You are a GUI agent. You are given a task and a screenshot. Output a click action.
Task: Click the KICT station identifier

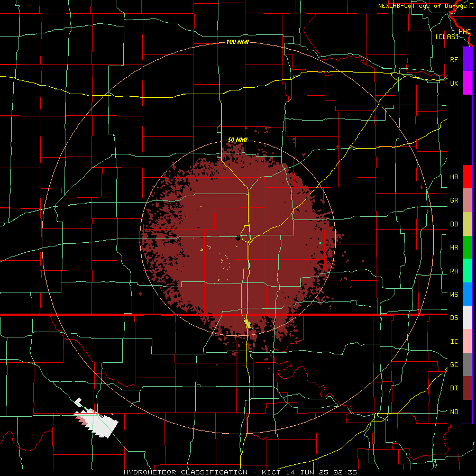(270, 472)
